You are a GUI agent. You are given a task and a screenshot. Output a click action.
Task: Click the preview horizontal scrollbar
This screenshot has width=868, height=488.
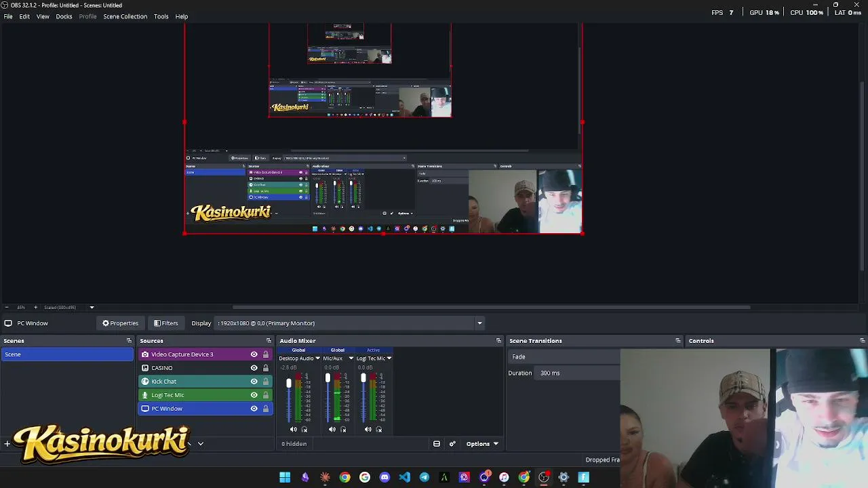point(492,307)
